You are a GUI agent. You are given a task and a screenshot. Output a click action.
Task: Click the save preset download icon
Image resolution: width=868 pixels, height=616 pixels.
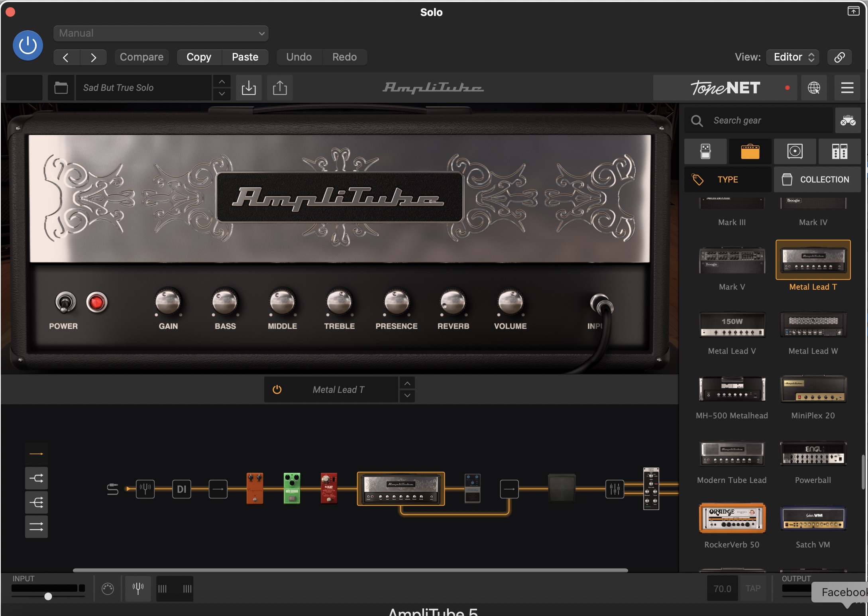click(x=249, y=88)
